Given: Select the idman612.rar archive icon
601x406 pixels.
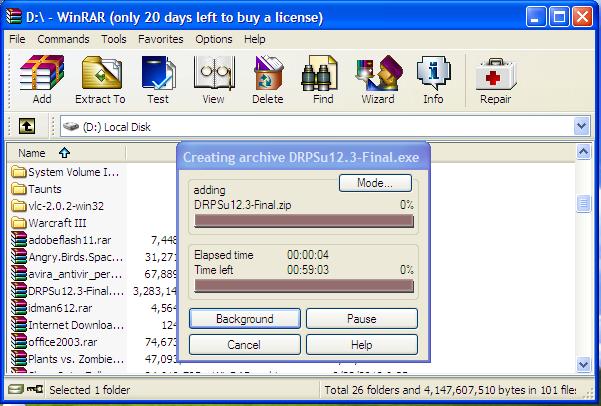Looking at the screenshot, I should tap(18, 307).
